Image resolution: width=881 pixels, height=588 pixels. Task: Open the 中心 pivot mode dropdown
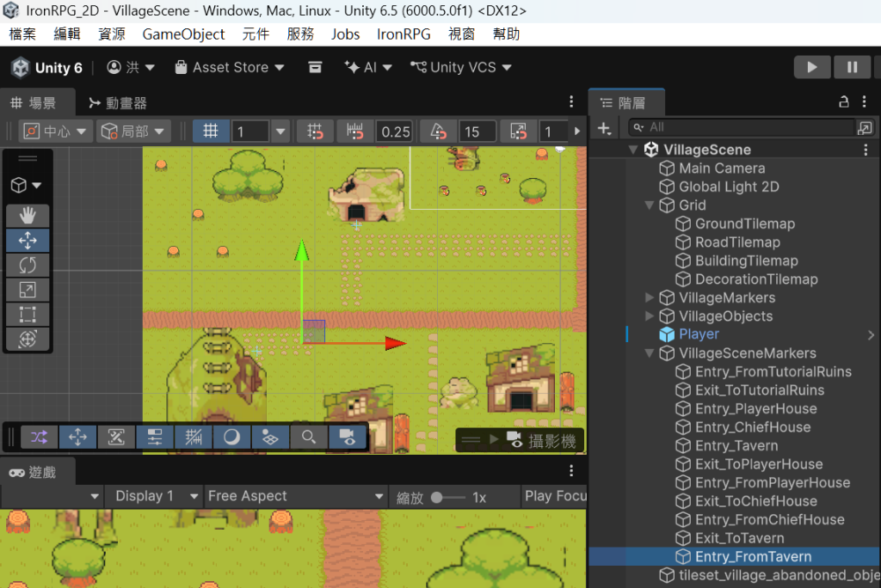coord(55,132)
